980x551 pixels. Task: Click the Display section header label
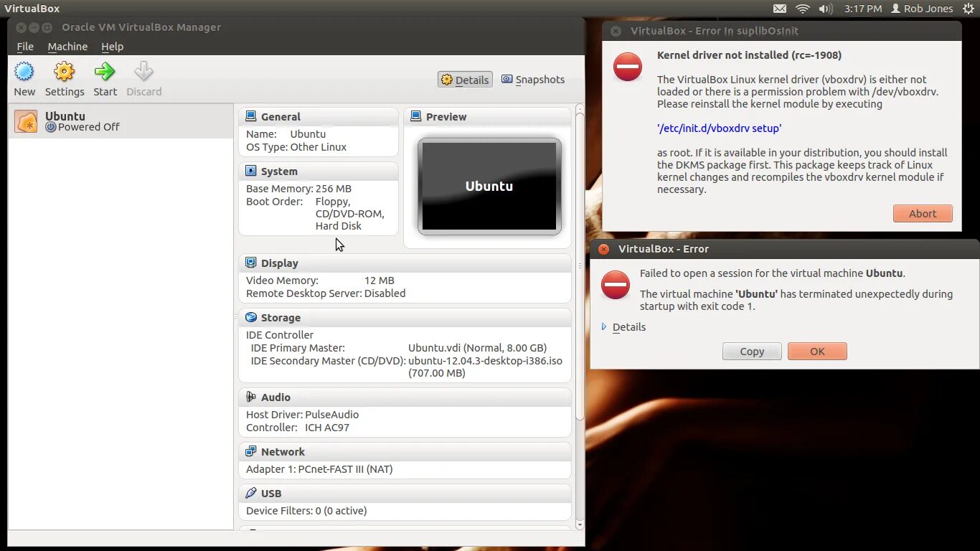click(280, 263)
